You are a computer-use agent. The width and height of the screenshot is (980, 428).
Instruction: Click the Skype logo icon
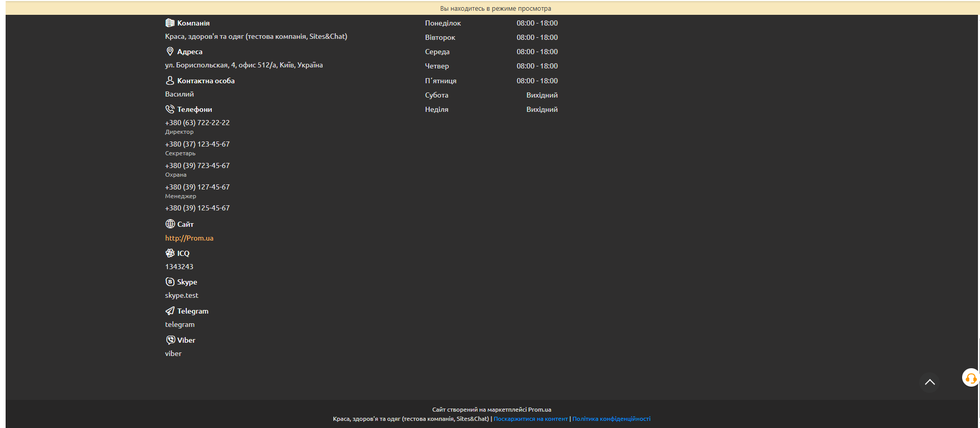coord(170,282)
